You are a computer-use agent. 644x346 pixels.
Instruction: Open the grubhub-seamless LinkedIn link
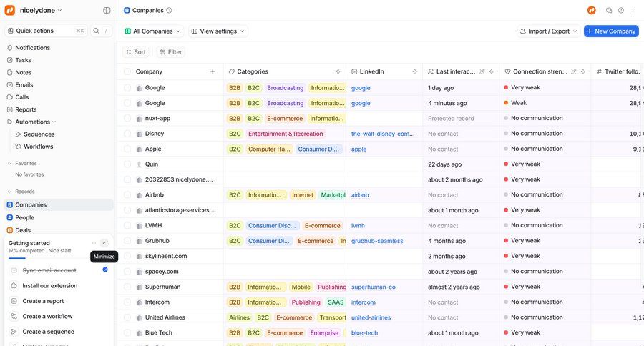pyautogui.click(x=377, y=241)
